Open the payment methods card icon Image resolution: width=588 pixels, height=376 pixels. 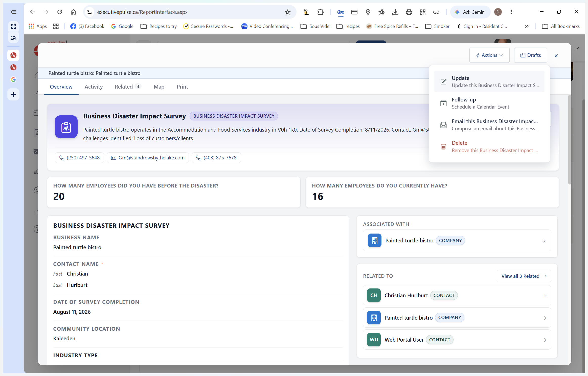[354, 12]
